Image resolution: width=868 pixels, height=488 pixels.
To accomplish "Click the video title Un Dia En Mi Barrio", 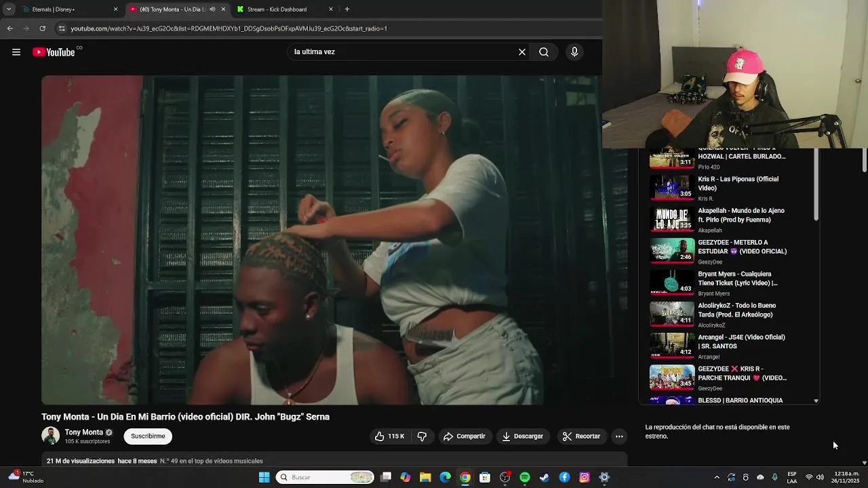I will [185, 417].
